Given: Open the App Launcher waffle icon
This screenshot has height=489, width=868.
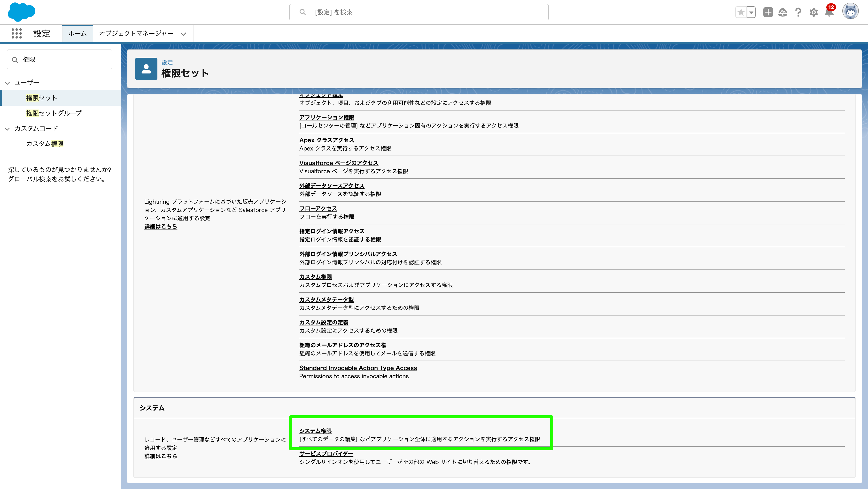Looking at the screenshot, I should (16, 33).
